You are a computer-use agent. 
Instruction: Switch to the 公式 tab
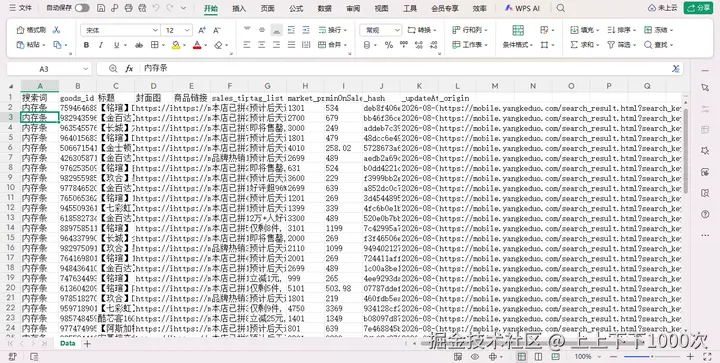296,8
